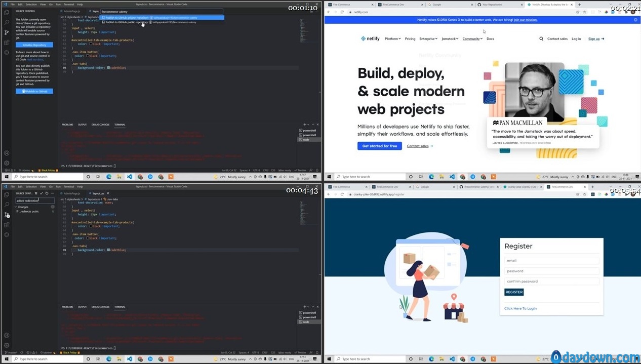Open Edge from taskbar under the Netlify window
Screen dimensions: 641x364
431,177
